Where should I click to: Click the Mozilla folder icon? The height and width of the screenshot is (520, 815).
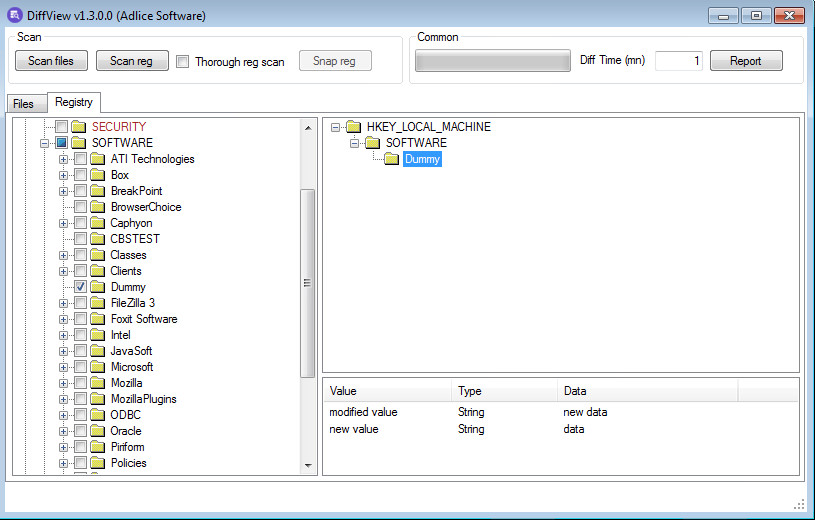click(98, 383)
